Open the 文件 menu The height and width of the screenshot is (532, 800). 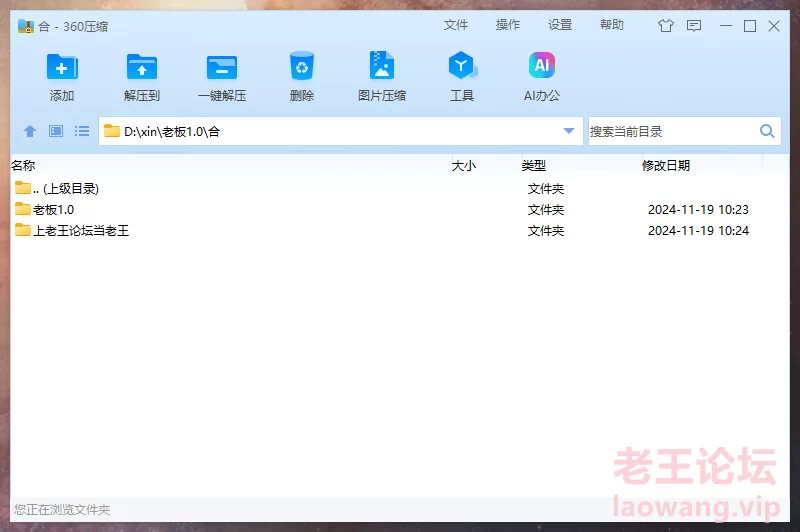click(x=456, y=25)
